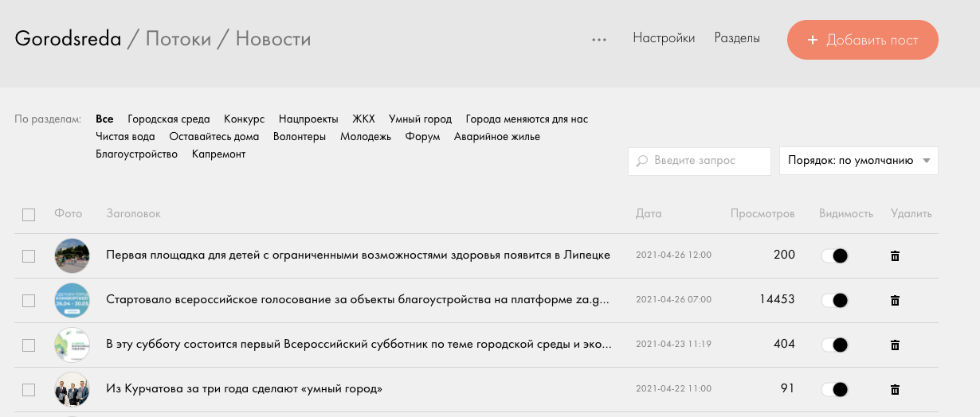The height and width of the screenshot is (417, 980).
Task: Select checkbox of В эту субботу post
Action: click(x=29, y=345)
